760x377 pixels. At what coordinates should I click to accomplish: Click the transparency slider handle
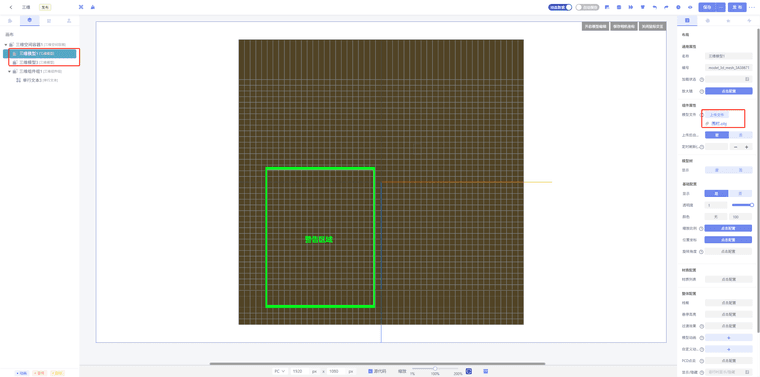pyautogui.click(x=752, y=205)
